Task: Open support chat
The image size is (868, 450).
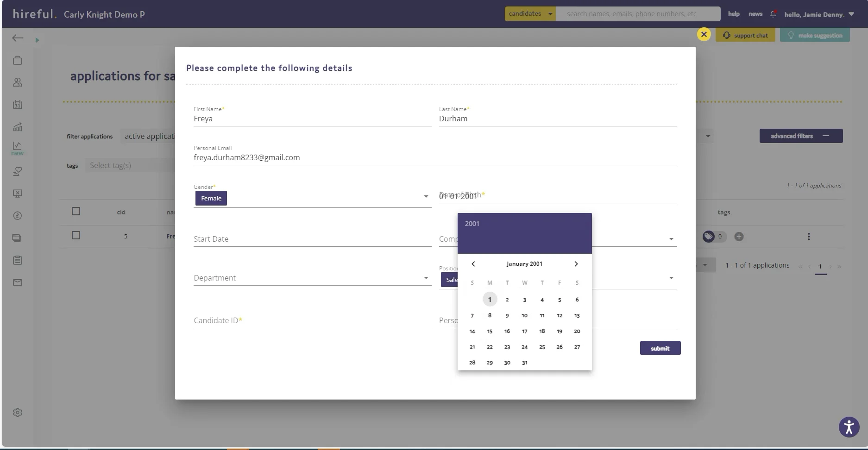Action: pyautogui.click(x=745, y=35)
